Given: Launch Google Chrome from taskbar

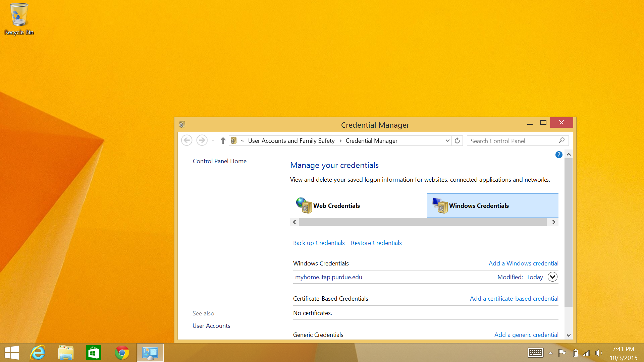Looking at the screenshot, I should [x=122, y=353].
